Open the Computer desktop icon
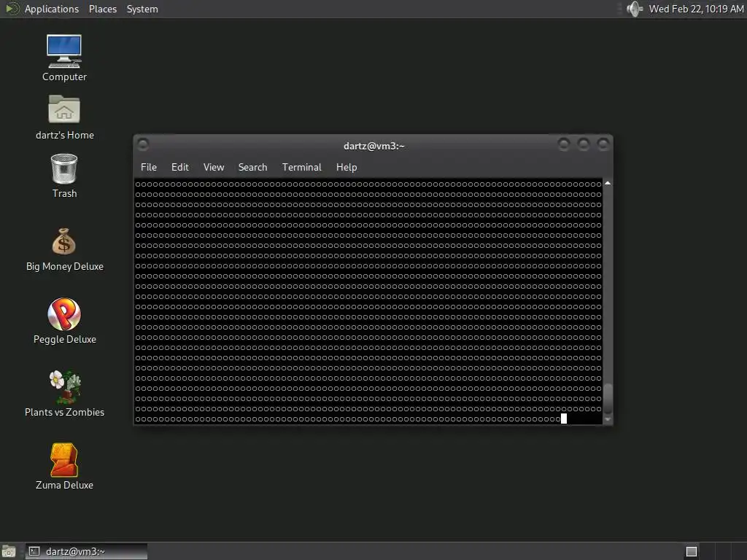This screenshot has height=560, width=747. (64, 52)
